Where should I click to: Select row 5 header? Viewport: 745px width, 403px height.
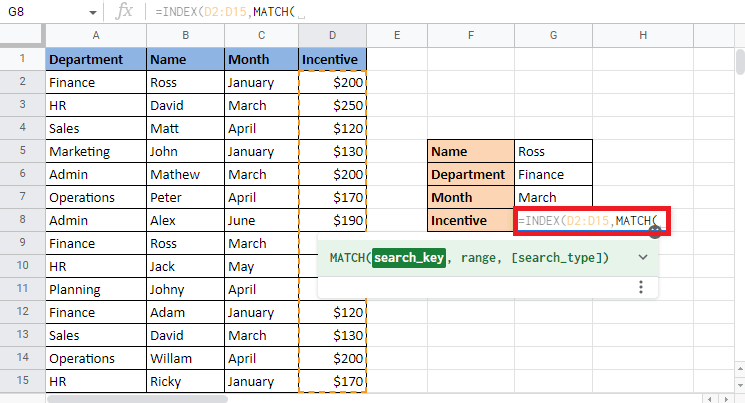click(x=22, y=151)
